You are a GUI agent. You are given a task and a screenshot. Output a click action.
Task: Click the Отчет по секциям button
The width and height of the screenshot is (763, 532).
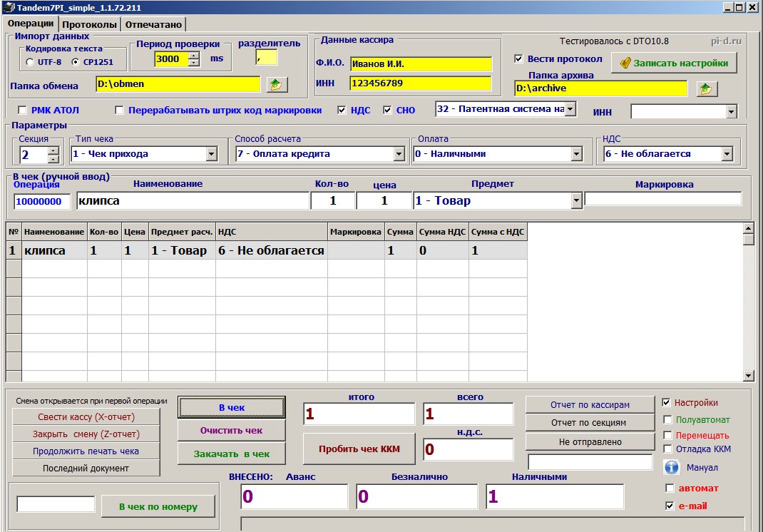pos(590,422)
